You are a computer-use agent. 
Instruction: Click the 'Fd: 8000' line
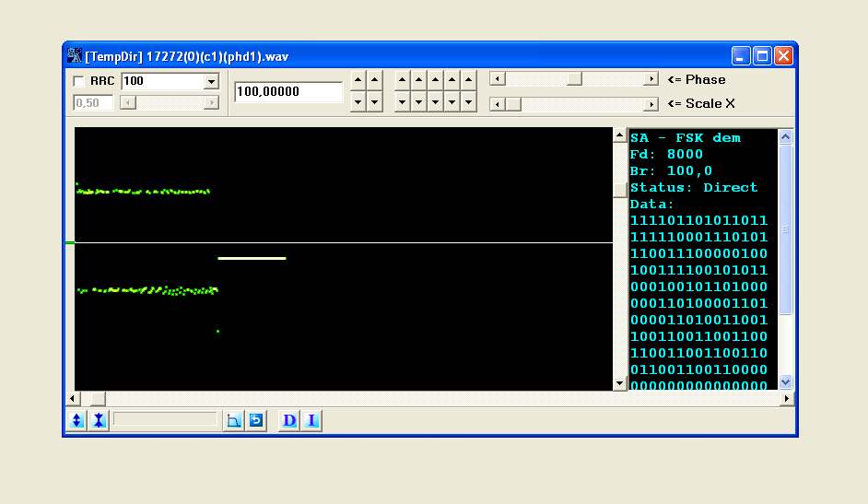coord(666,155)
